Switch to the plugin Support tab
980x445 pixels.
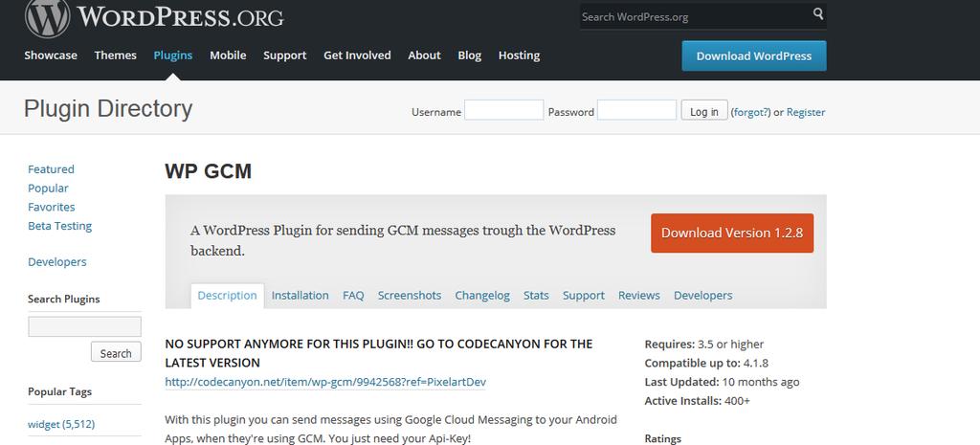pyautogui.click(x=584, y=296)
